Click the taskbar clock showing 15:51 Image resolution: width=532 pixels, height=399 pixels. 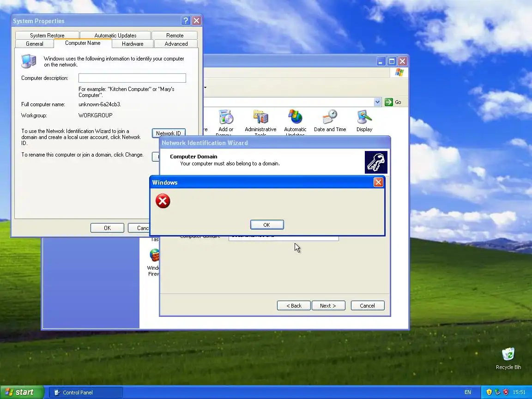[519, 392]
